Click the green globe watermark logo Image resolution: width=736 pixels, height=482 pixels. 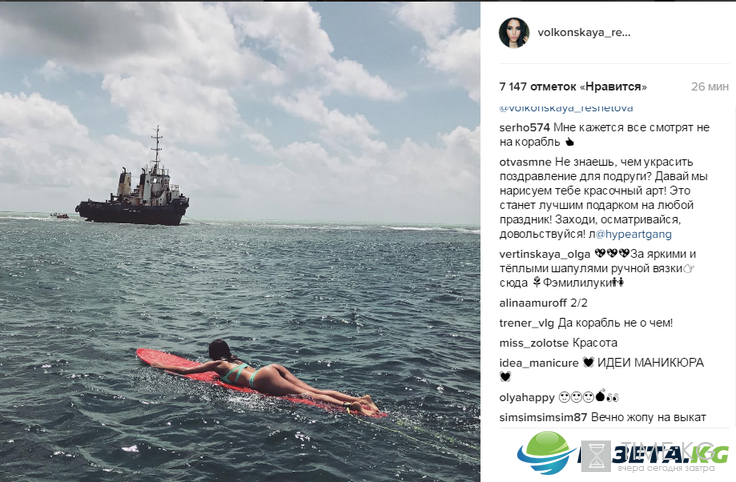point(547,452)
